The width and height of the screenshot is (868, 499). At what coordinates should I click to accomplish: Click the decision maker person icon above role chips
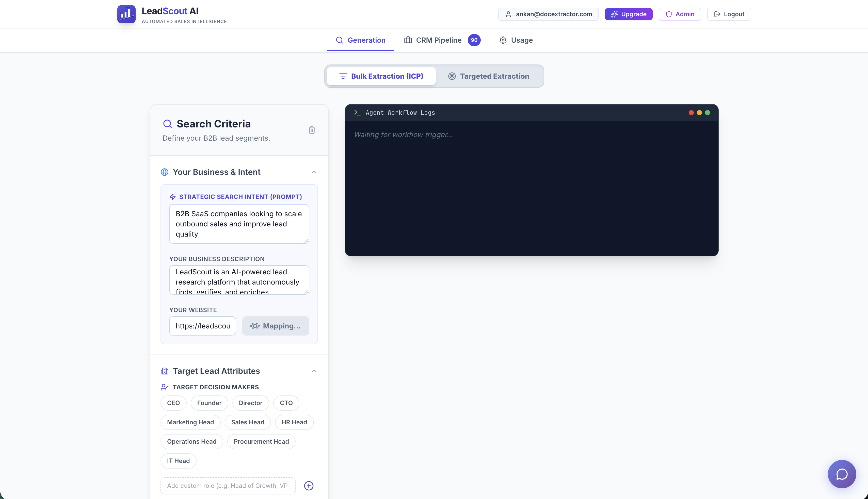click(165, 387)
